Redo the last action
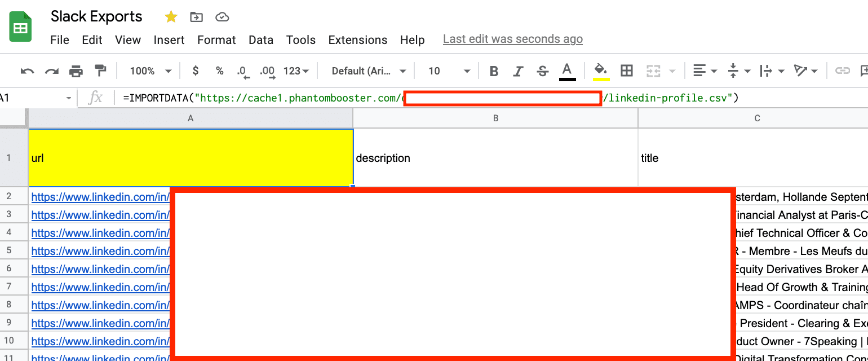This screenshot has width=868, height=361. coord(52,71)
